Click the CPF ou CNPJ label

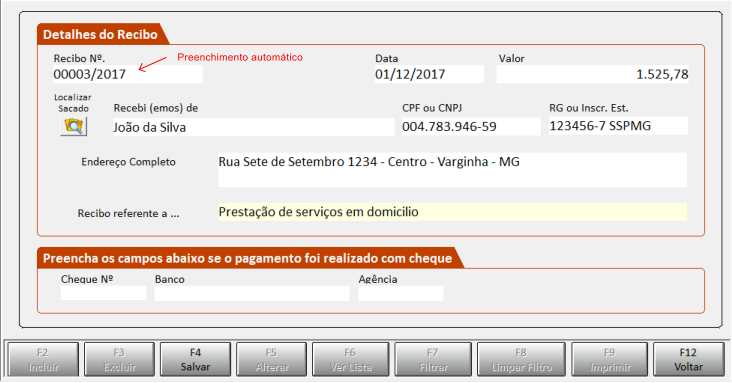(x=432, y=108)
